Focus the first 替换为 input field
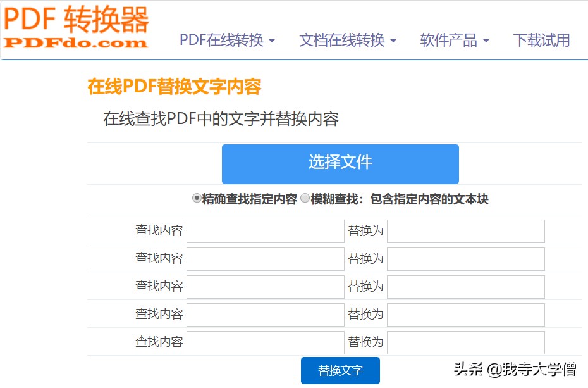Image resolution: width=588 pixels, height=388 pixels. [466, 231]
